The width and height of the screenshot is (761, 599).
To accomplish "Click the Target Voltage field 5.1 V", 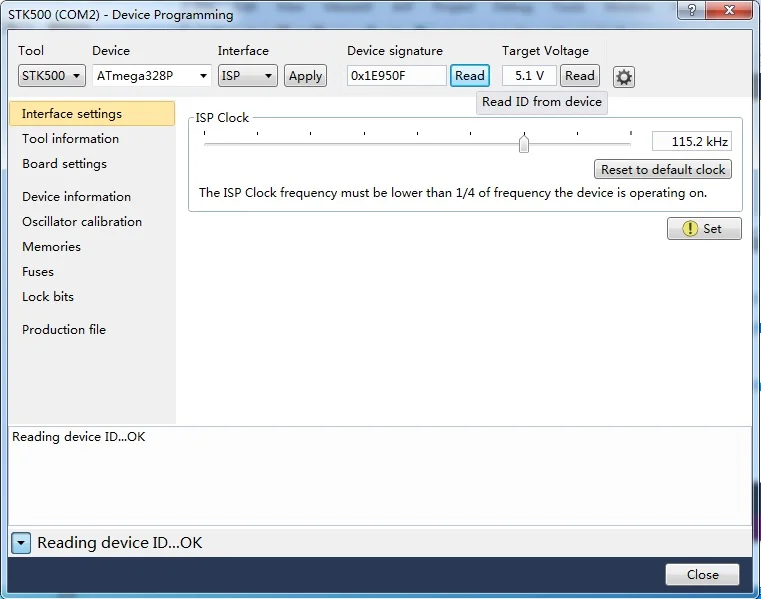I will pos(529,76).
